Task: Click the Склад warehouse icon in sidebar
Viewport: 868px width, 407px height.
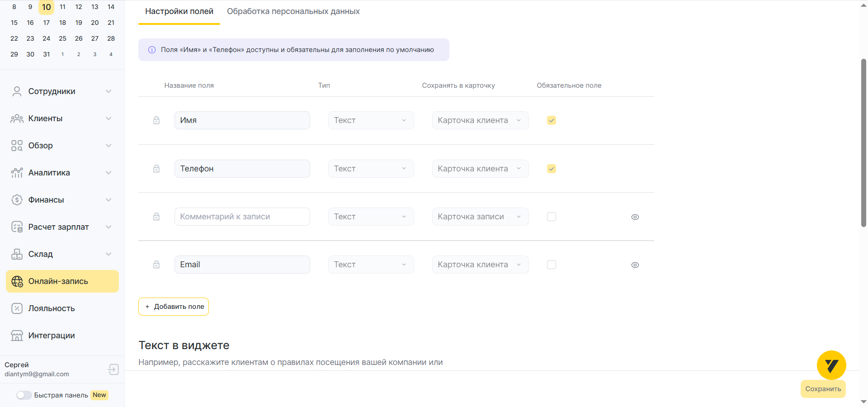Action: click(17, 254)
